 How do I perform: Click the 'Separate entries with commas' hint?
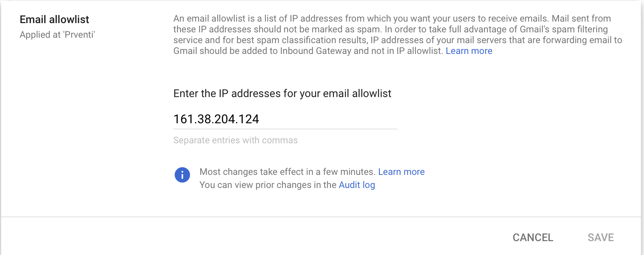coord(235,140)
